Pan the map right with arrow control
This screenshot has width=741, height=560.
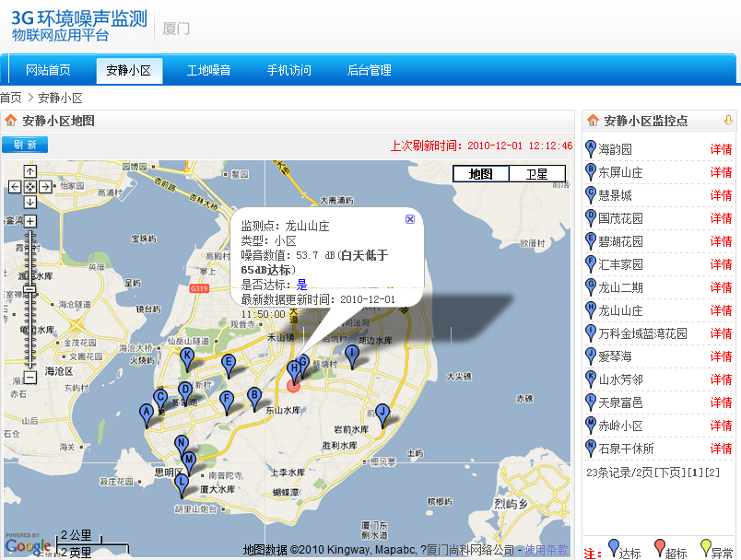click(x=45, y=186)
